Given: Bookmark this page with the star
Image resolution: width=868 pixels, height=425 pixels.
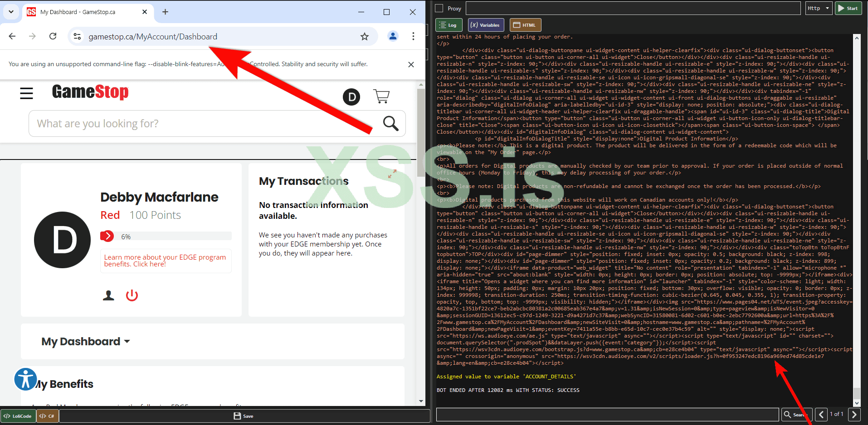Looking at the screenshot, I should point(365,37).
